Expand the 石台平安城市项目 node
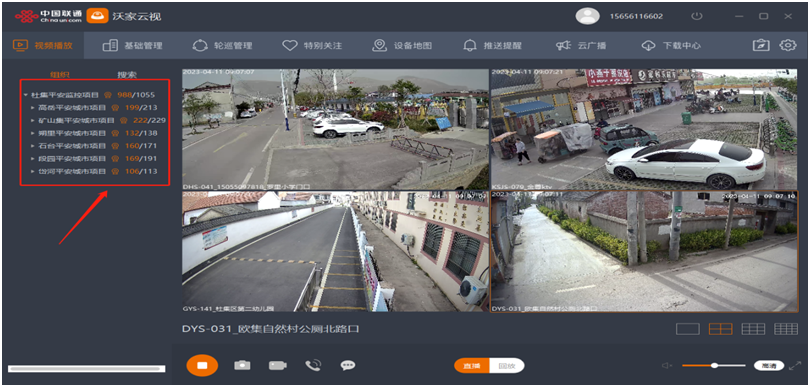The height and width of the screenshot is (387, 810). (x=33, y=146)
